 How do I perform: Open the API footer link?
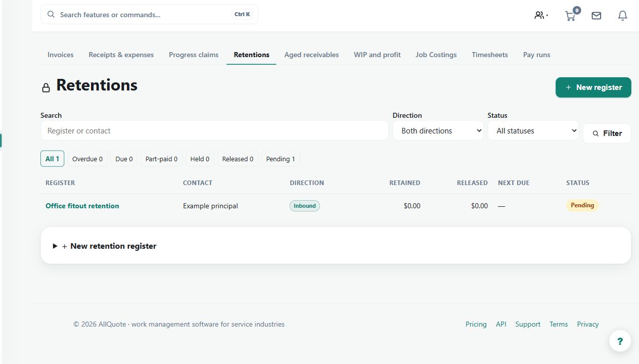pos(501,324)
